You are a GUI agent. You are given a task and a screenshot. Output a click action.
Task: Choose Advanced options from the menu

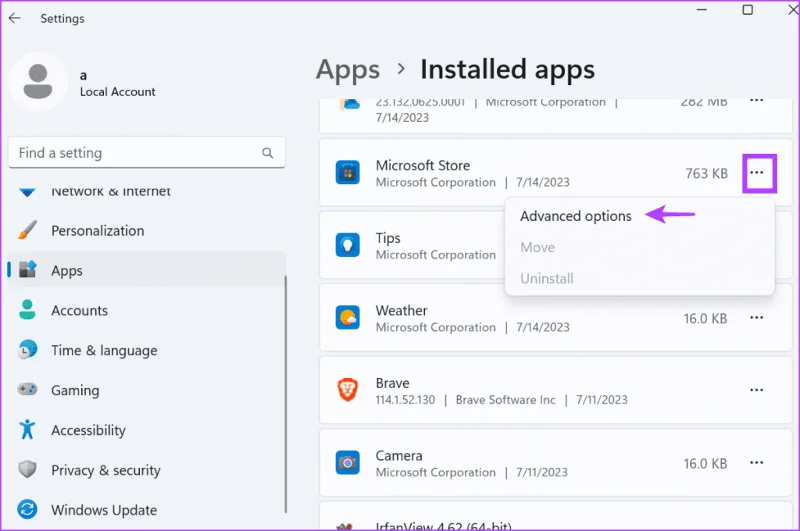[576, 216]
